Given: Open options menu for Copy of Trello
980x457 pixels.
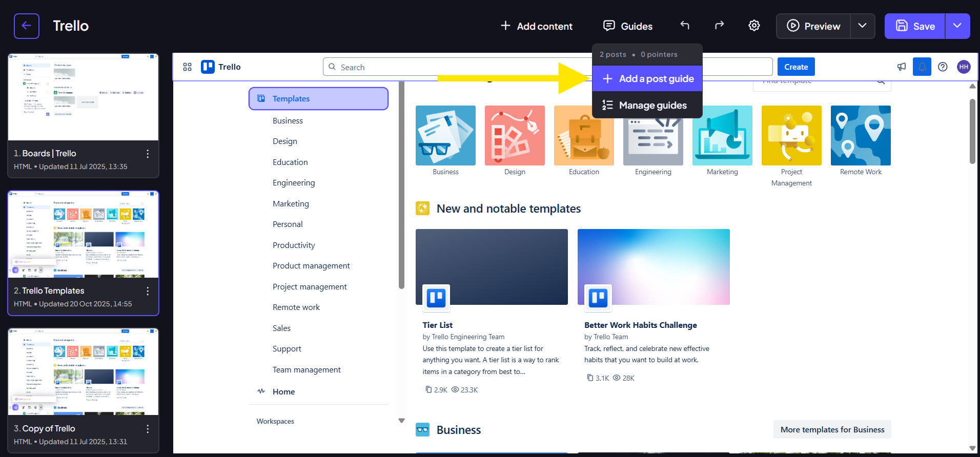Looking at the screenshot, I should click(x=148, y=429).
